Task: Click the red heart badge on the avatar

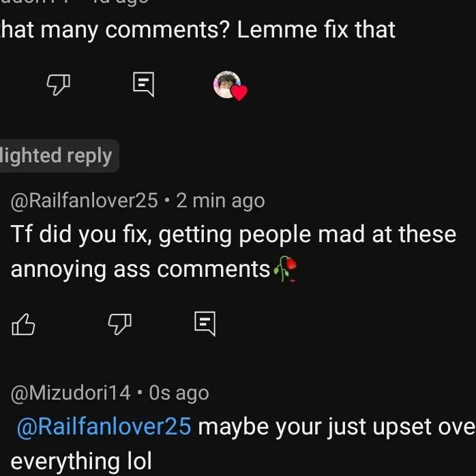Action: 239,93
